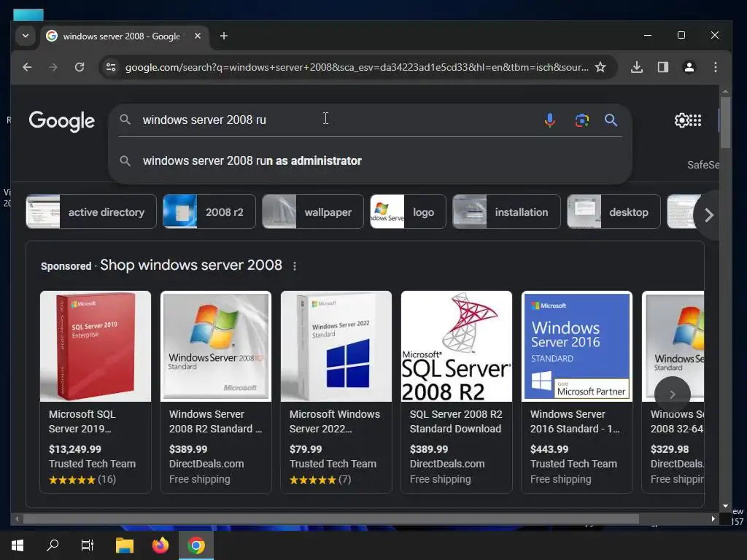Open Windows Start menu
This screenshot has height=560, width=747.
click(x=18, y=545)
